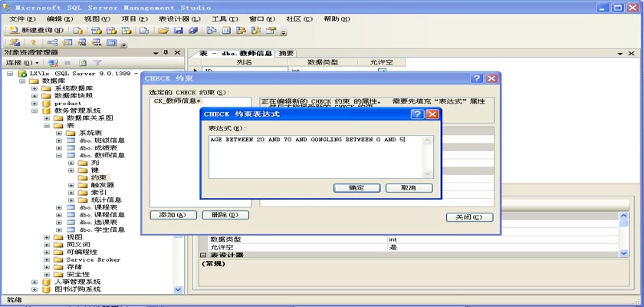Expand the 系统数据库 tree node
The width and height of the screenshot is (644, 307).
[34, 88]
